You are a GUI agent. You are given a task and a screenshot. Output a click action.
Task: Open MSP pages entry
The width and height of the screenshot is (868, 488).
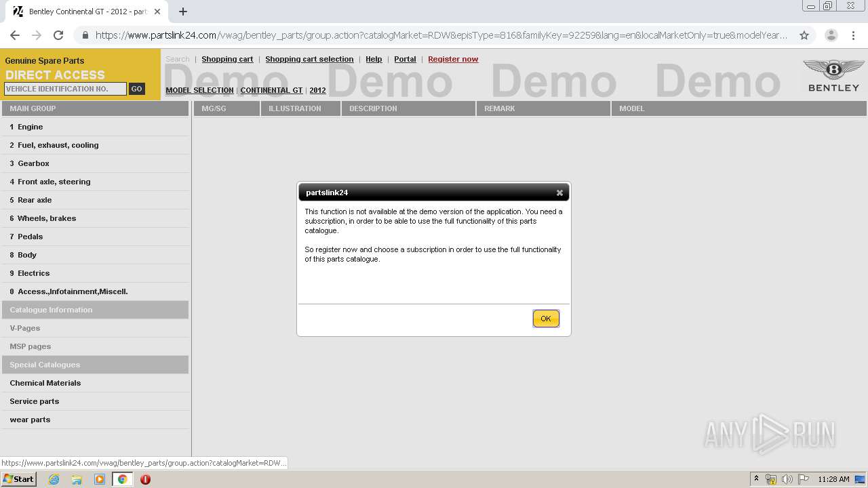[95, 346]
